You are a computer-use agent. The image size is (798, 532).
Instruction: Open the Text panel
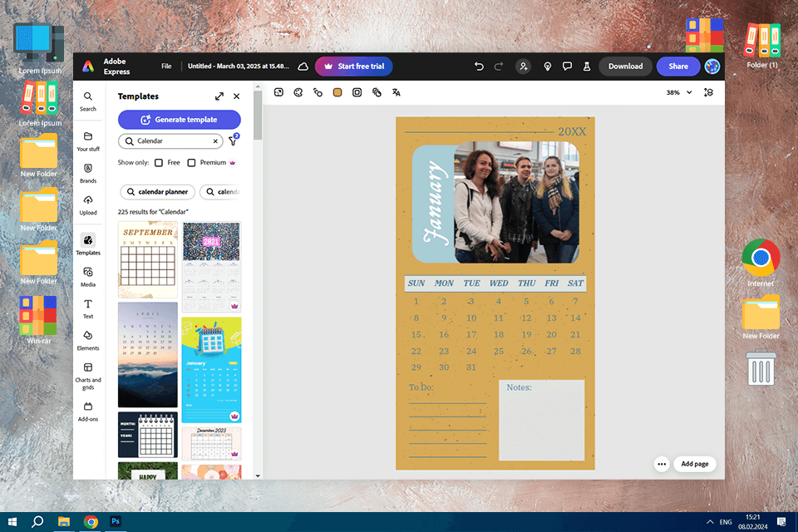click(x=88, y=308)
